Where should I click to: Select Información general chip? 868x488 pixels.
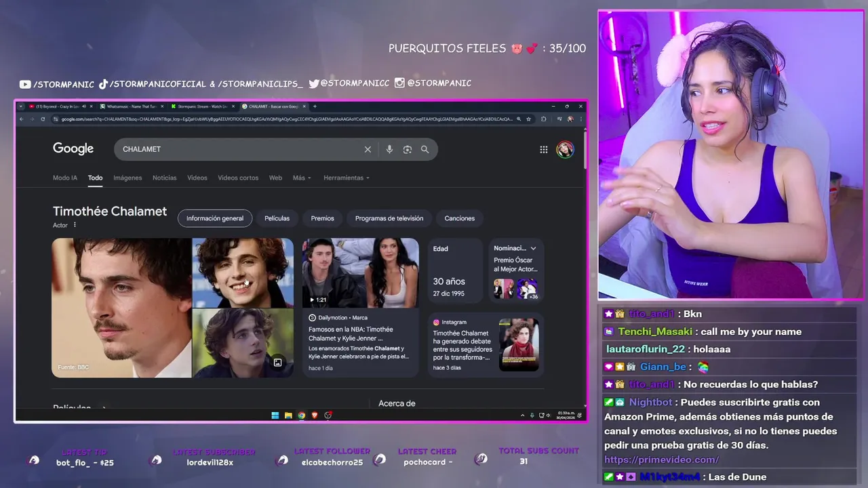(x=215, y=218)
